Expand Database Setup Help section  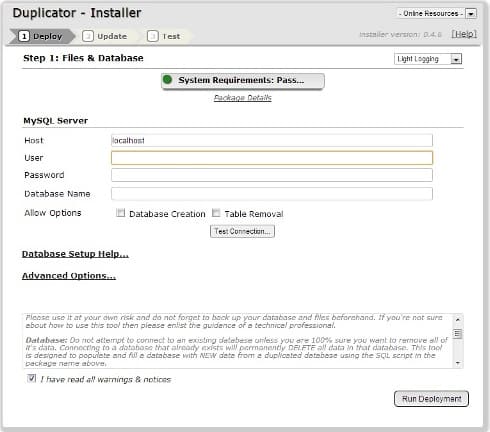pyautogui.click(x=75, y=254)
